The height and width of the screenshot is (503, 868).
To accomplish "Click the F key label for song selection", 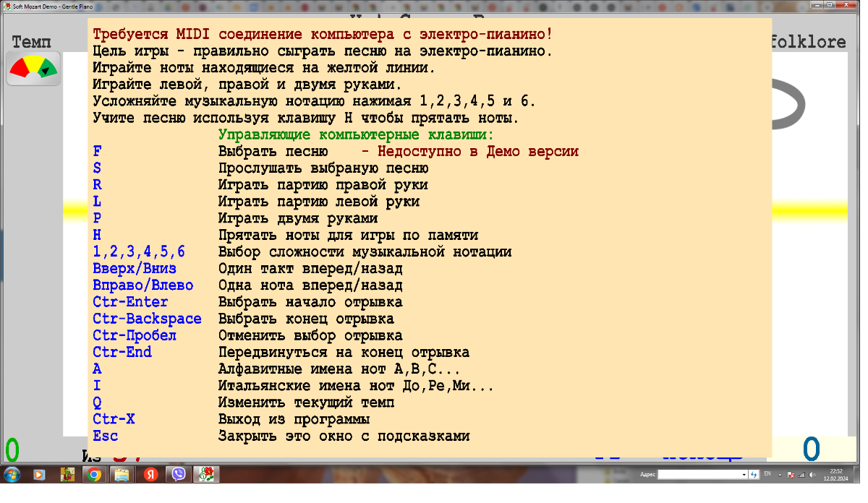I will (x=97, y=152).
